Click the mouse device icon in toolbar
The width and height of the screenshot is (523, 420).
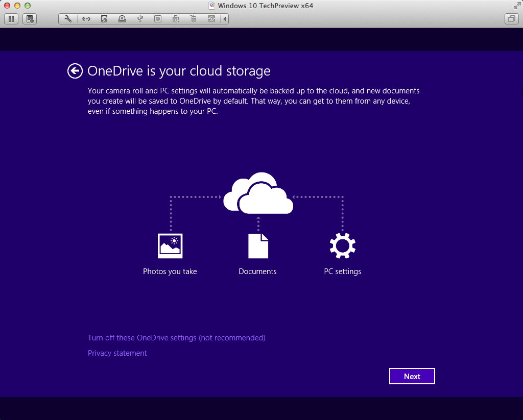click(x=194, y=19)
